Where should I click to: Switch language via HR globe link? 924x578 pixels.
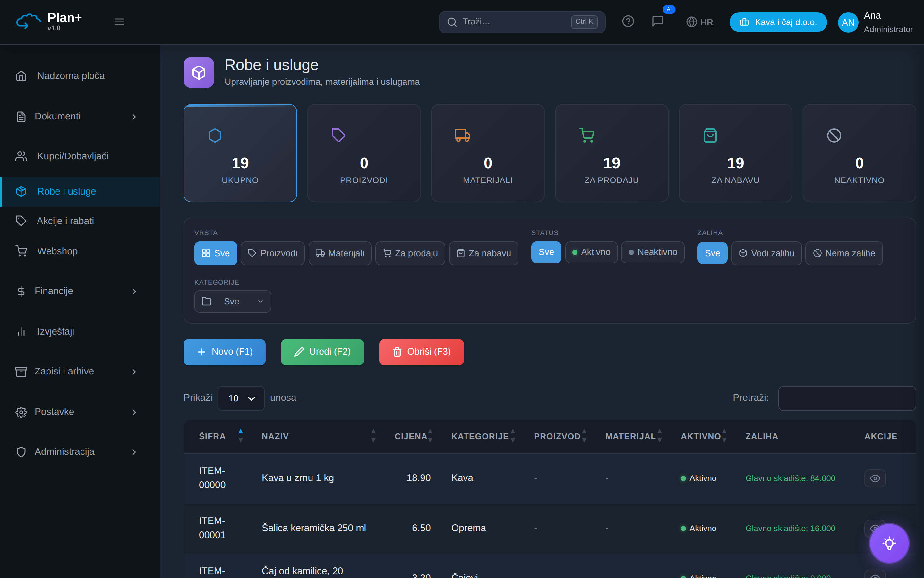click(x=699, y=22)
